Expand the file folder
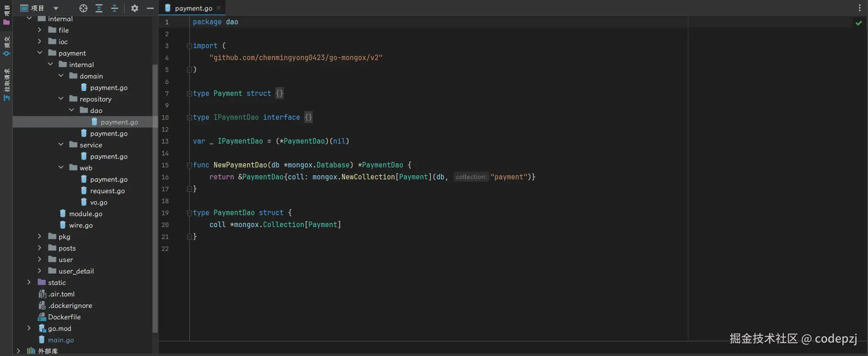 pyautogui.click(x=39, y=30)
